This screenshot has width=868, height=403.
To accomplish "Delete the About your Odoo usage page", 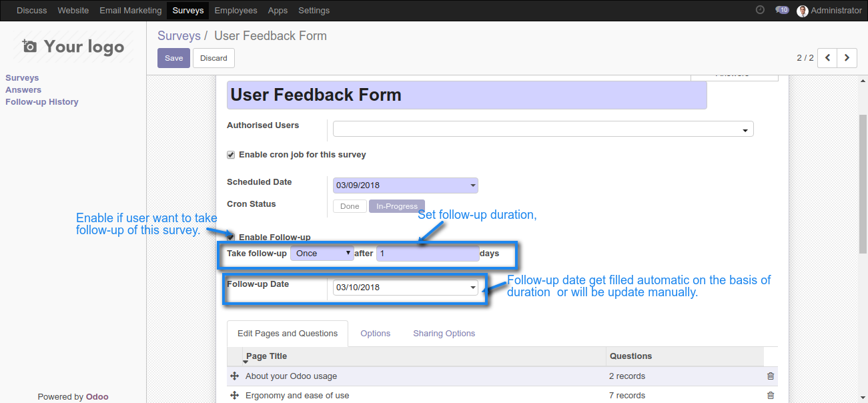I will coord(771,376).
